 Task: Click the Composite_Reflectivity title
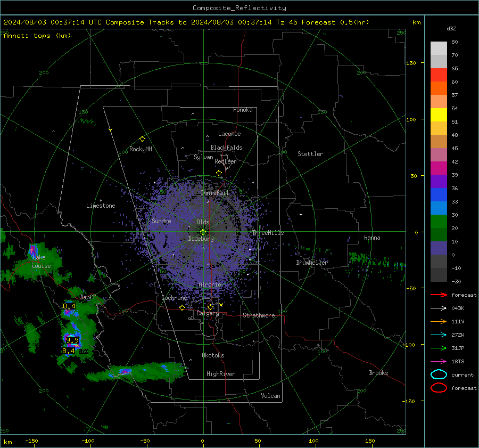(240, 8)
